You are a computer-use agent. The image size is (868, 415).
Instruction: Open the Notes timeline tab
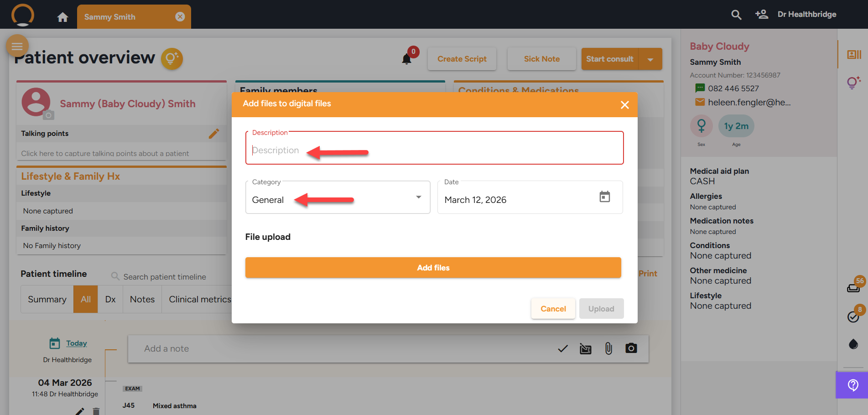coord(142,300)
